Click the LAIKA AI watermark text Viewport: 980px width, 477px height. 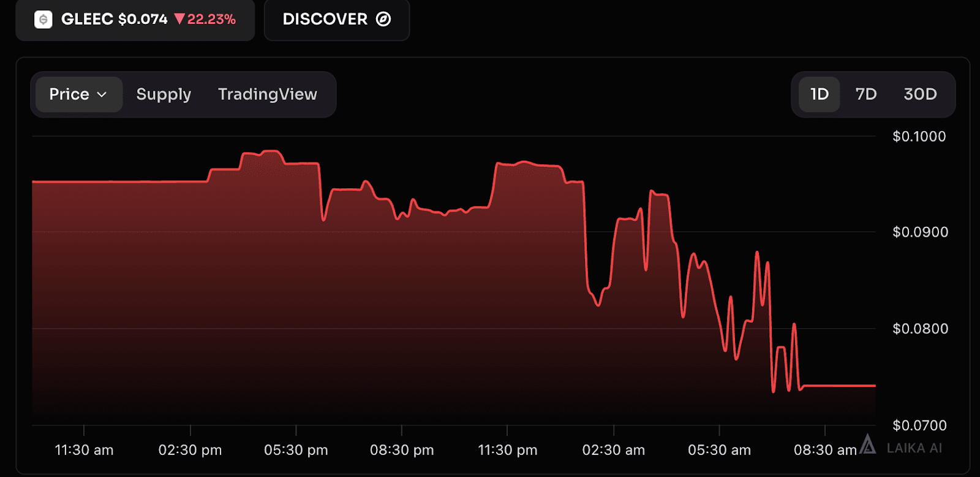(x=914, y=448)
